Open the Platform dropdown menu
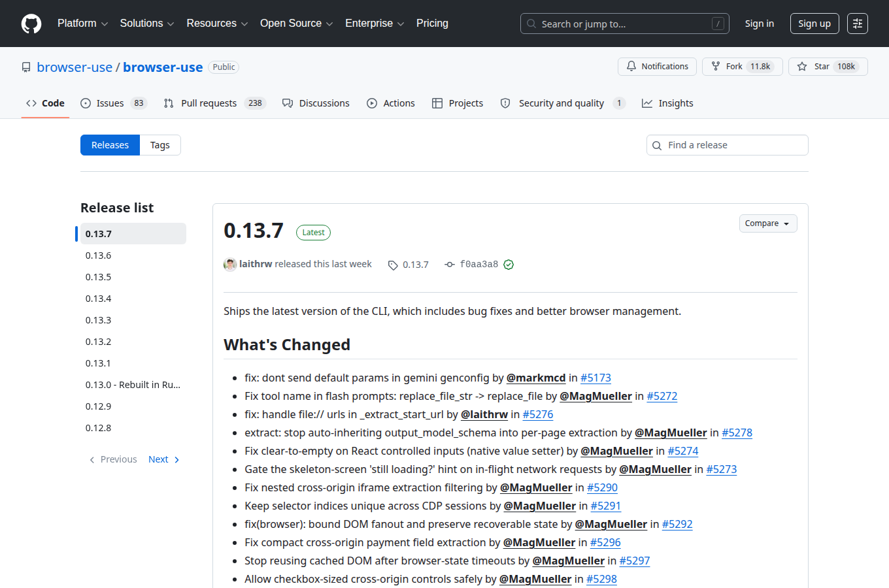The width and height of the screenshot is (889, 588). click(82, 24)
